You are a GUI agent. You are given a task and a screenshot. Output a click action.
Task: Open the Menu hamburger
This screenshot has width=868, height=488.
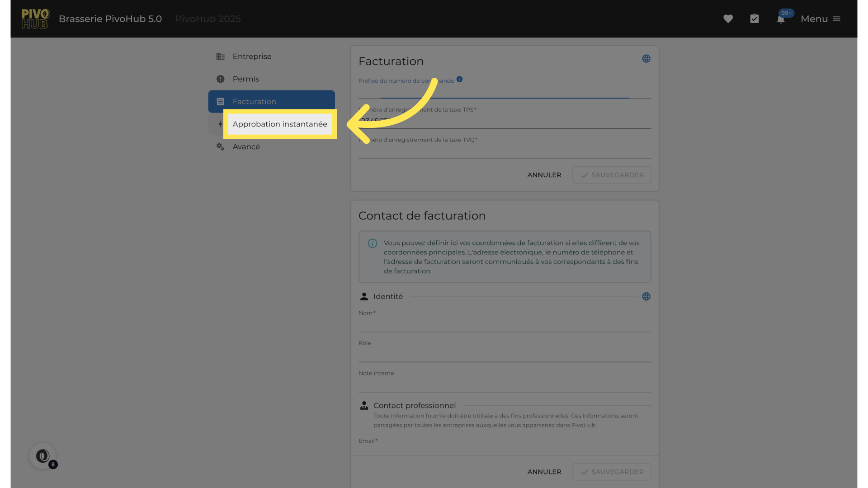pyautogui.click(x=821, y=19)
